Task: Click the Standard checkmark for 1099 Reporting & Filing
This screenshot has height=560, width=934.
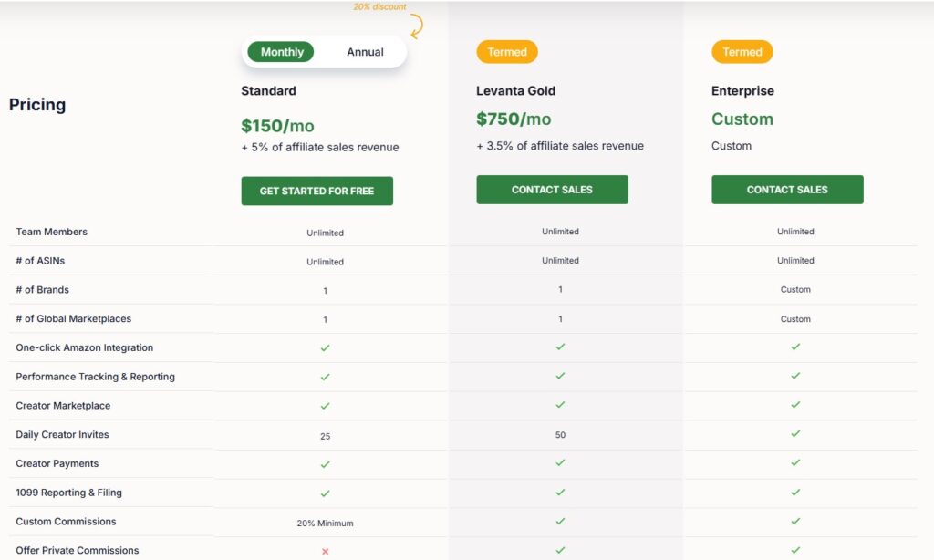Action: 326,493
